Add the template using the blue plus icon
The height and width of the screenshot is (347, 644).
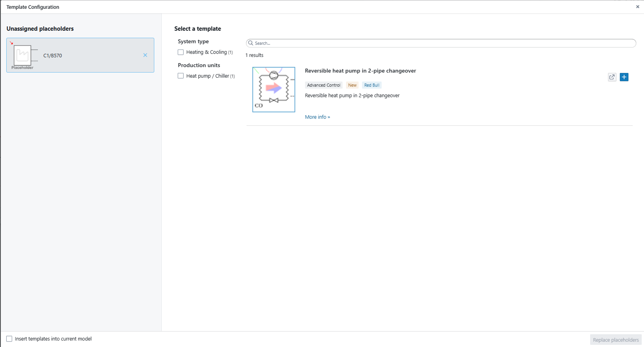(624, 77)
